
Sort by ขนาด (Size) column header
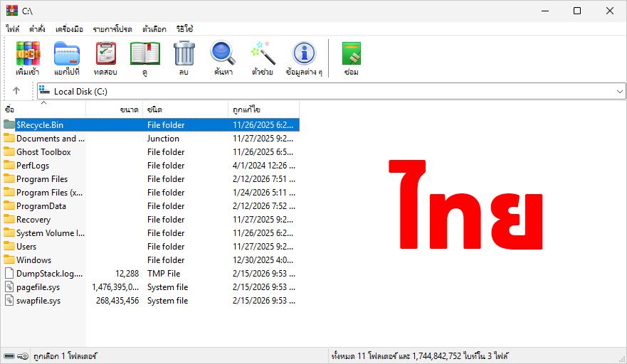point(114,109)
